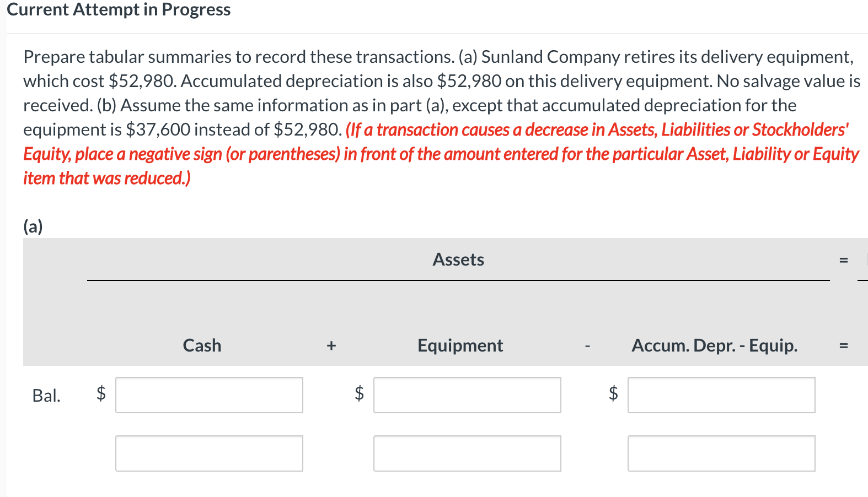Click the Cash balance input field
Screen dimensions: 868x497
pos(209,395)
